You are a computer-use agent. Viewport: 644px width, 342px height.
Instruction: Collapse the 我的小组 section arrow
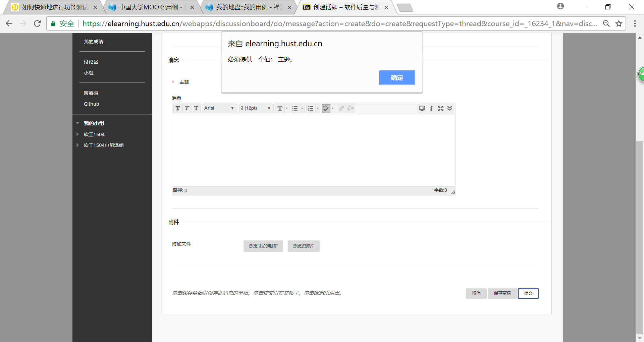(77, 123)
